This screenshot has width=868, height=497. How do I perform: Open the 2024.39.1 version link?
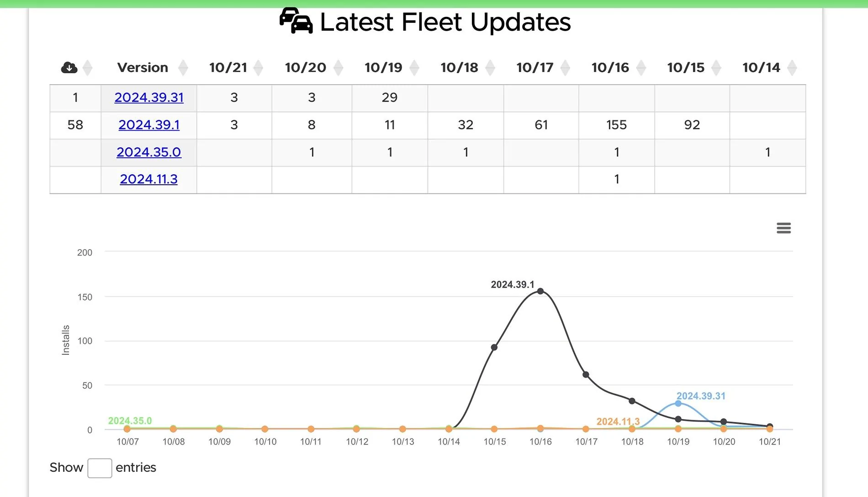[x=149, y=125]
